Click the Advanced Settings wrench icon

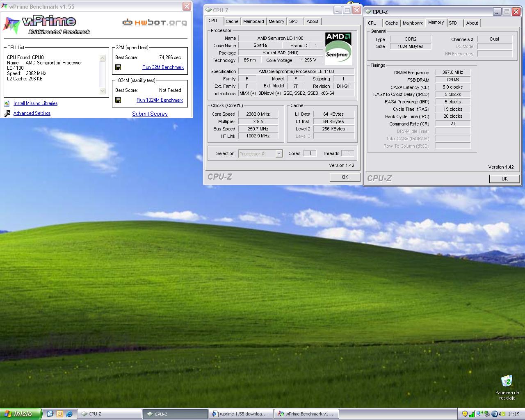(x=7, y=113)
